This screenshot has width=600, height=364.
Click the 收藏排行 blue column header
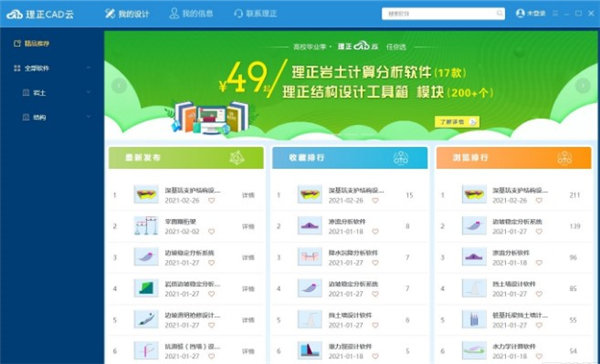coord(350,158)
